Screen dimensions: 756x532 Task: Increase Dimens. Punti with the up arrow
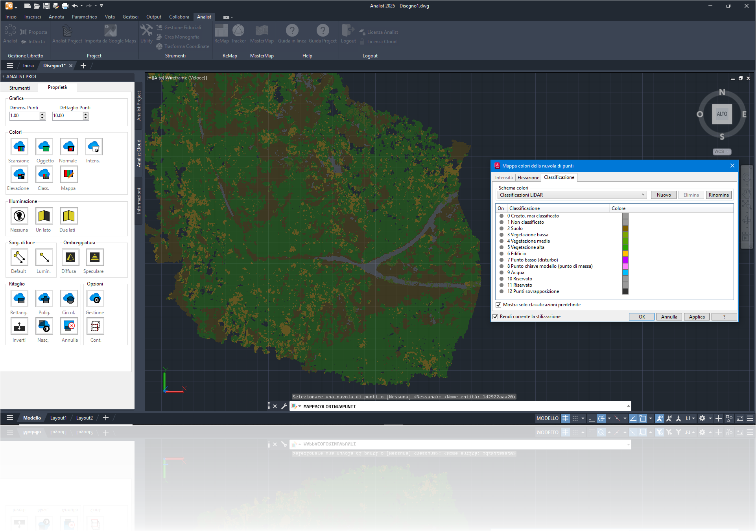pyautogui.click(x=42, y=114)
